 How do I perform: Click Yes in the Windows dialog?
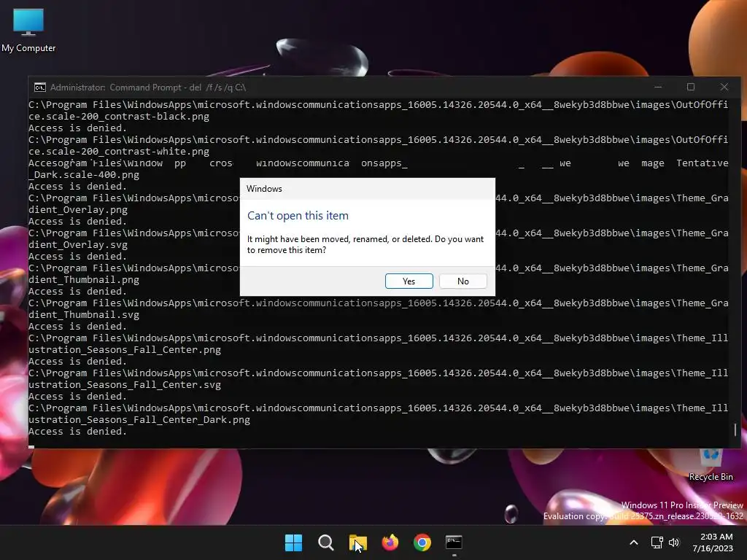pos(409,281)
